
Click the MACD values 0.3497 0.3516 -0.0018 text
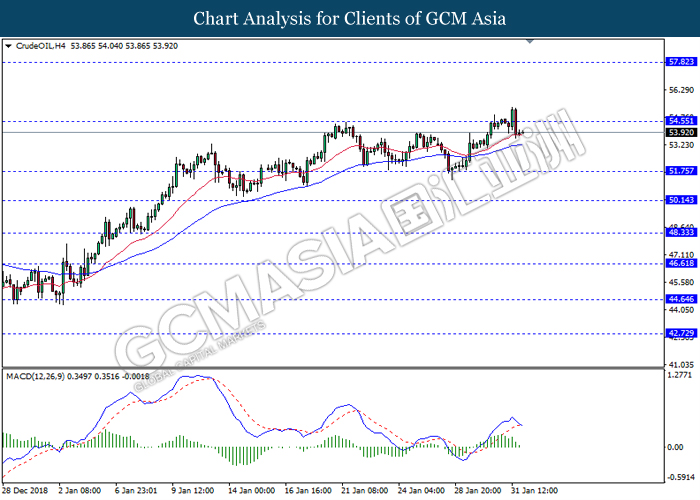tap(108, 376)
